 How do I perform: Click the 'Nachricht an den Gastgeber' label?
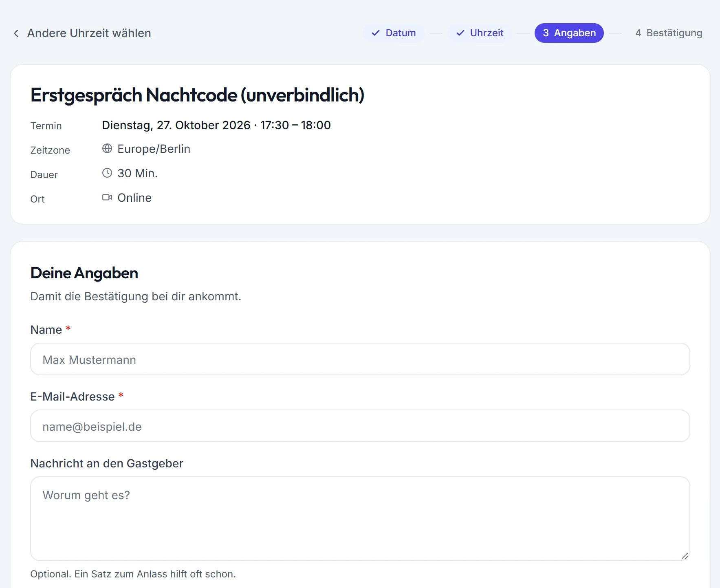tap(107, 463)
